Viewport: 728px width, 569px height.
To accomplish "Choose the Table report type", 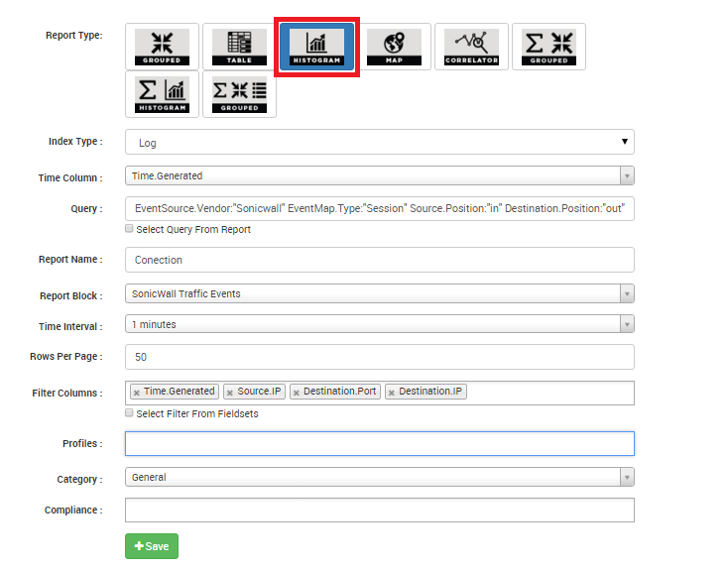I will (x=239, y=47).
